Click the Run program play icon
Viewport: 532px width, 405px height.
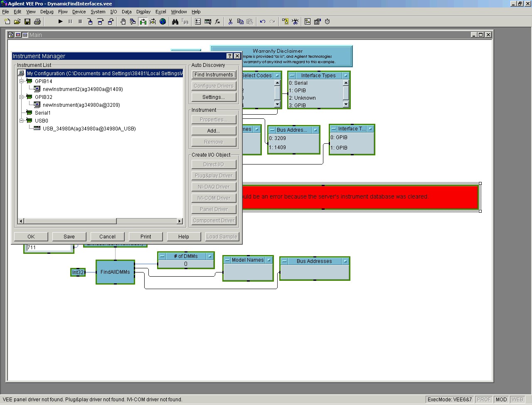click(60, 22)
